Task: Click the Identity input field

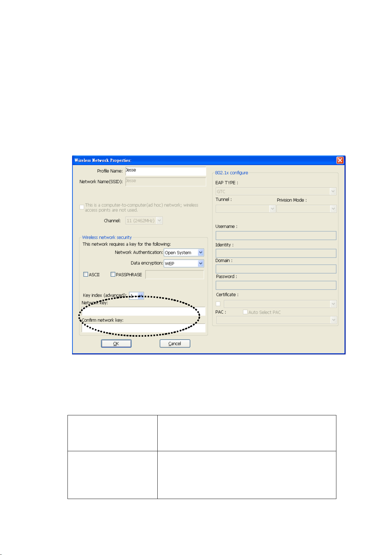Action: tap(276, 253)
